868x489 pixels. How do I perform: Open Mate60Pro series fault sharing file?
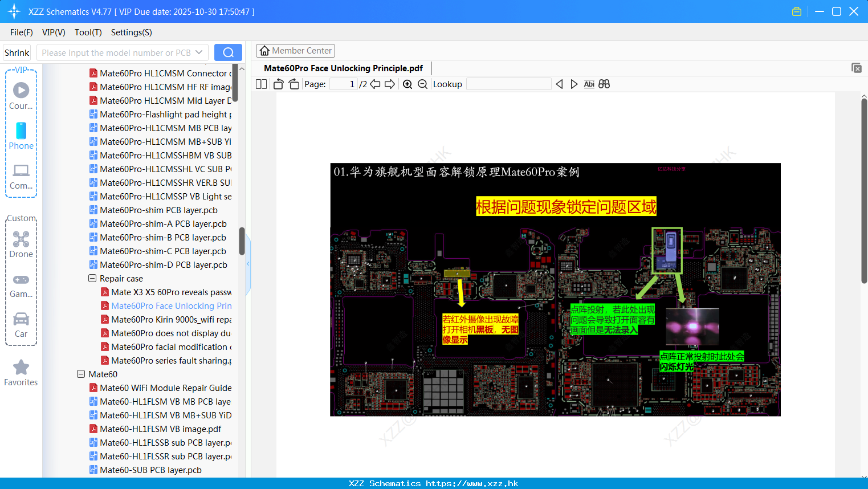coord(166,361)
